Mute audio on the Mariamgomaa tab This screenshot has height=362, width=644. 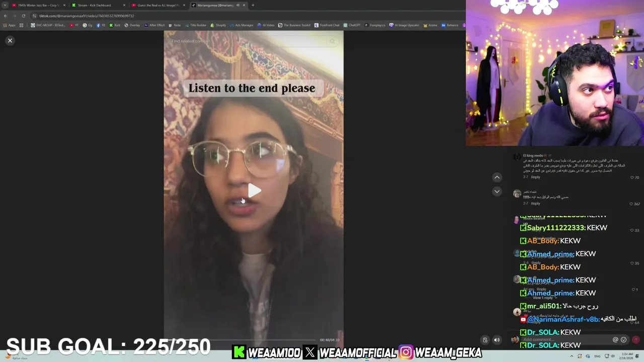(238, 5)
